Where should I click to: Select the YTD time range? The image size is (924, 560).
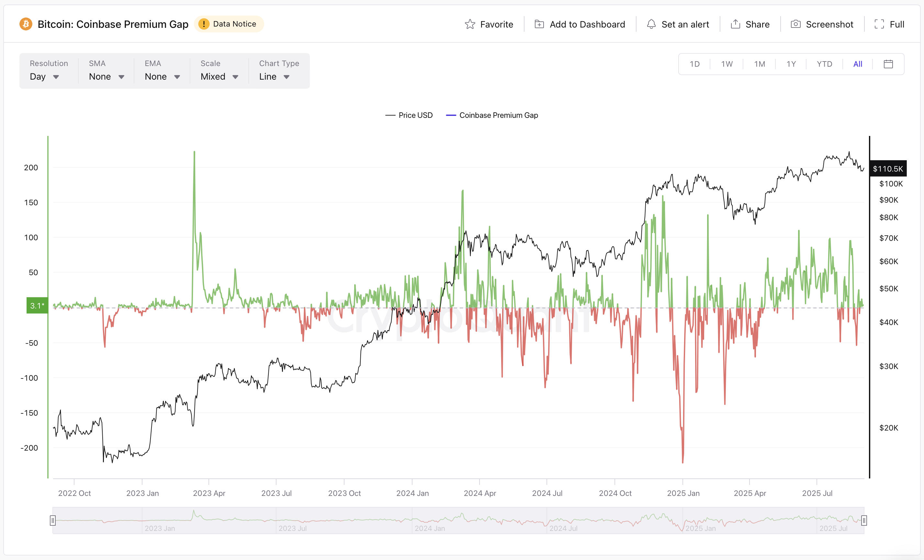point(824,64)
